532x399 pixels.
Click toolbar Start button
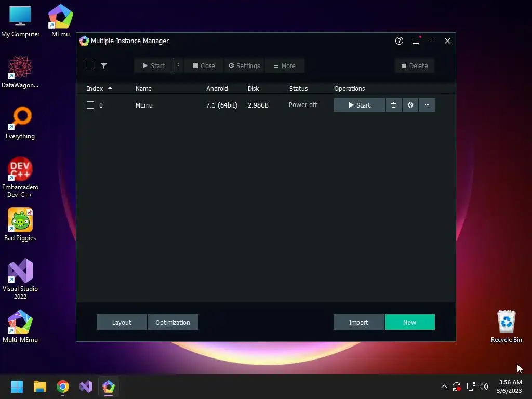coord(154,65)
